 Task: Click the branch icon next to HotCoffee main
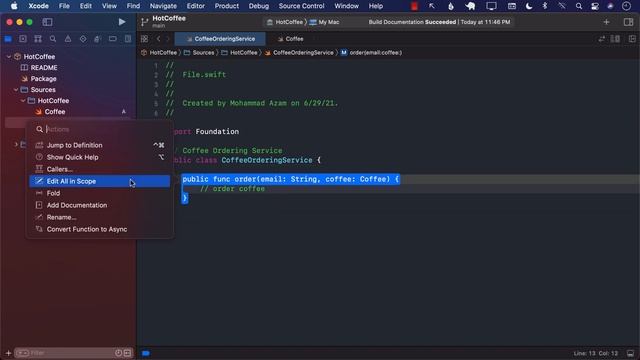[144, 22]
